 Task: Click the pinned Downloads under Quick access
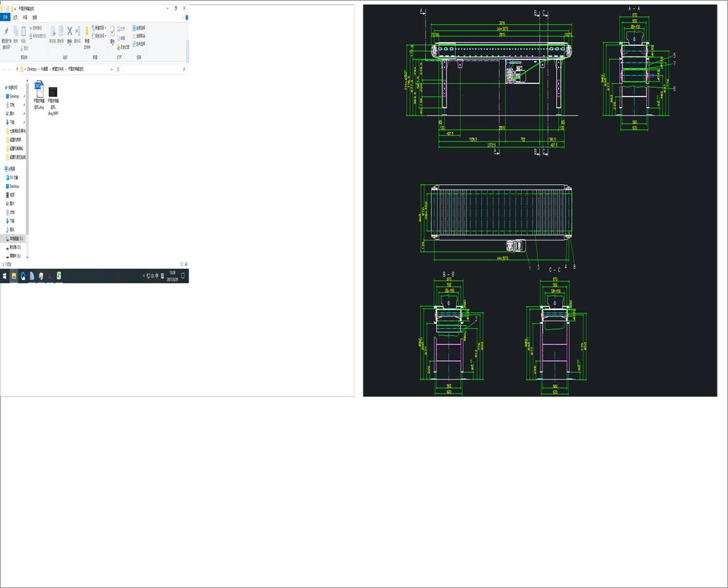(10, 122)
